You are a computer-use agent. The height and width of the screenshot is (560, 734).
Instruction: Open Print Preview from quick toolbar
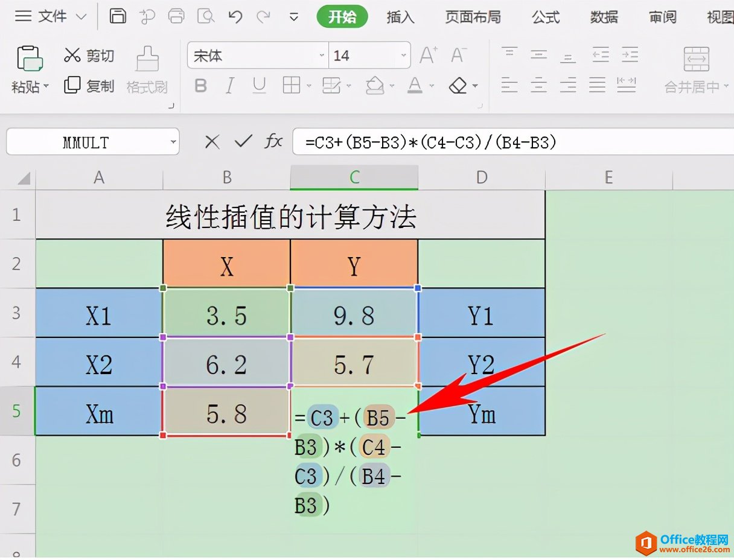[x=206, y=16]
